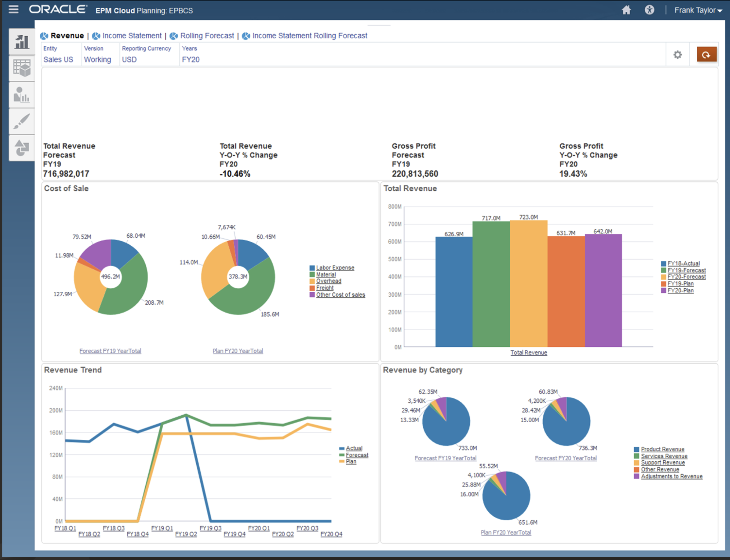Click the purple Other Cost of sales swatch

[312, 295]
